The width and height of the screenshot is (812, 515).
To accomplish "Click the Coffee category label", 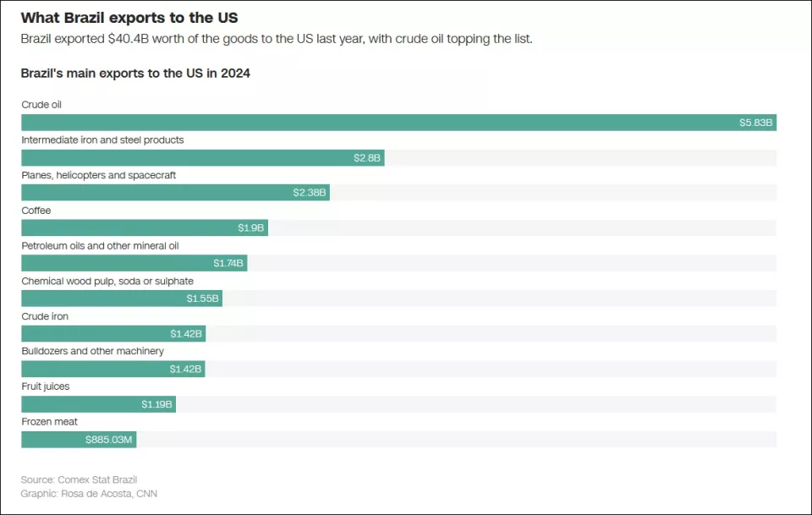I will (36, 211).
